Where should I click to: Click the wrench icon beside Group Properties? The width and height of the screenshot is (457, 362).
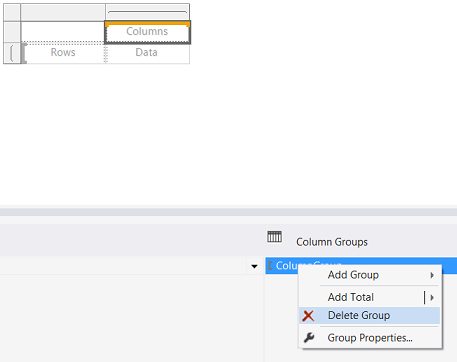[x=309, y=338]
